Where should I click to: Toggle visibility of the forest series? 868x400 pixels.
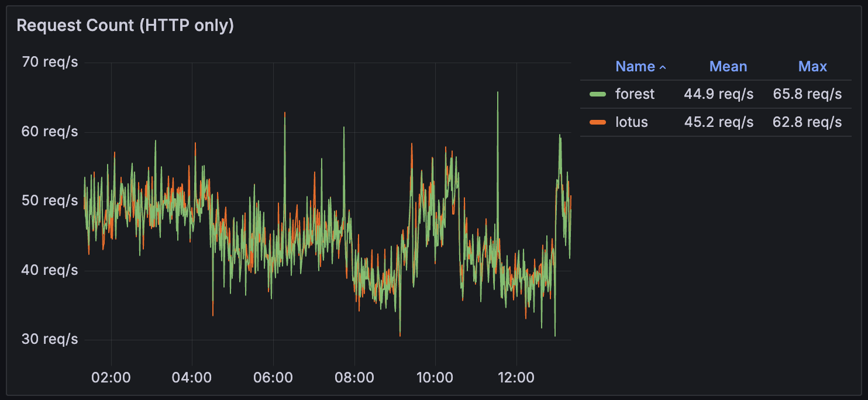[x=635, y=94]
